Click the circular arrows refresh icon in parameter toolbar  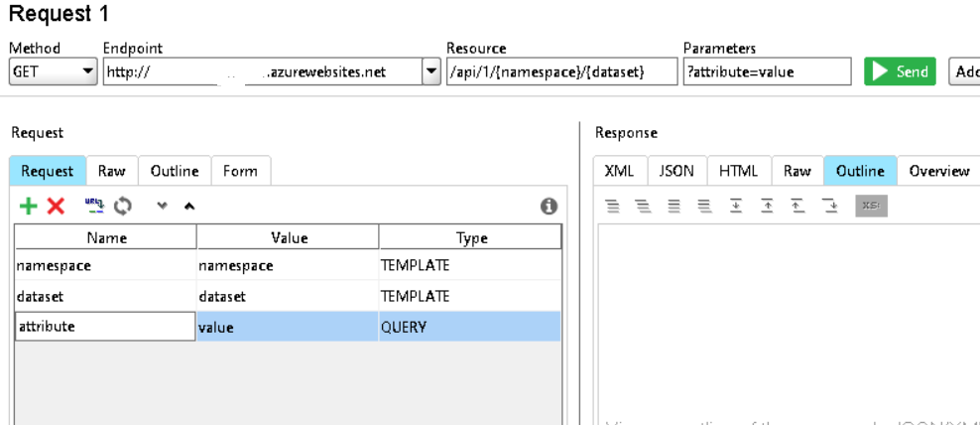pos(123,207)
